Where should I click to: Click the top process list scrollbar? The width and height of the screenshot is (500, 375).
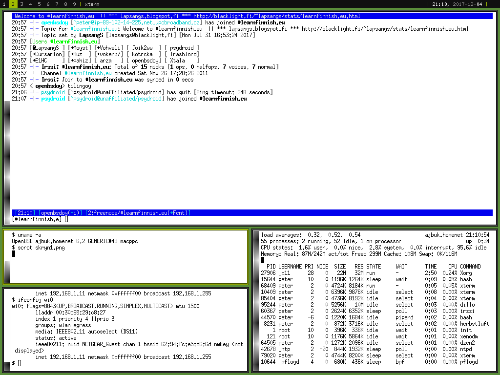click(x=256, y=301)
